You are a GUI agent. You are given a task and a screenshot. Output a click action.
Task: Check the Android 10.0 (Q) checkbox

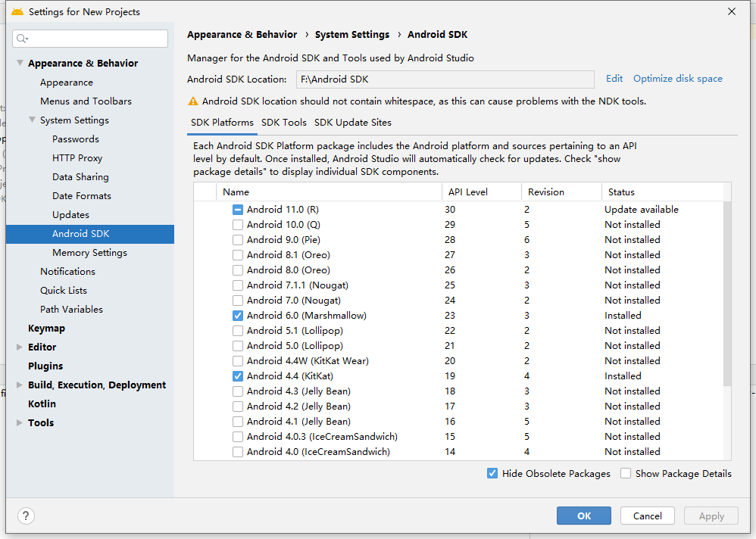pyautogui.click(x=239, y=224)
